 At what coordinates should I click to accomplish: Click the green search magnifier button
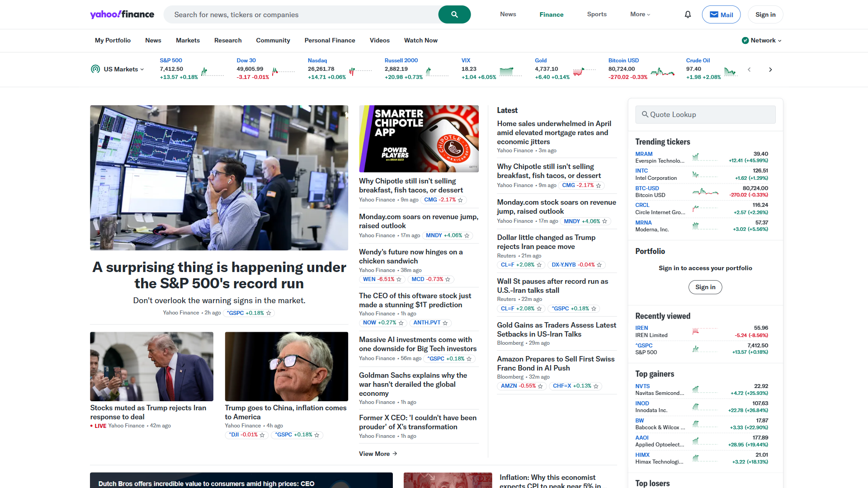pos(454,14)
